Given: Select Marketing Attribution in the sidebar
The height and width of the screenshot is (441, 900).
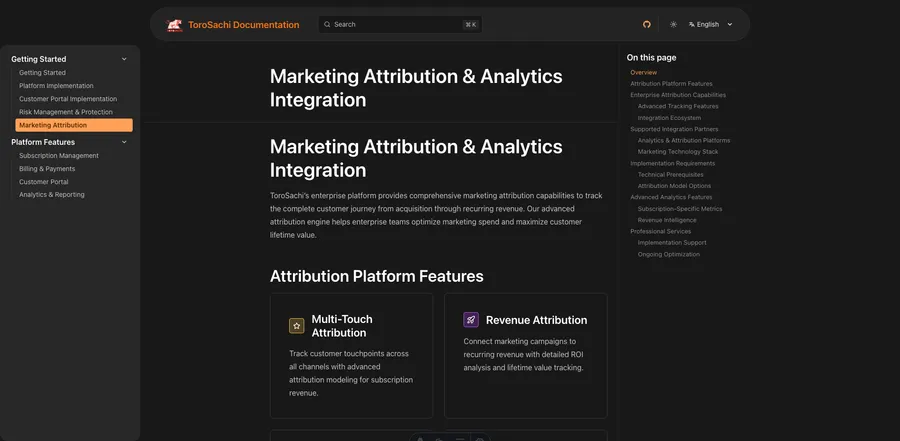Looking at the screenshot, I should pos(74,125).
